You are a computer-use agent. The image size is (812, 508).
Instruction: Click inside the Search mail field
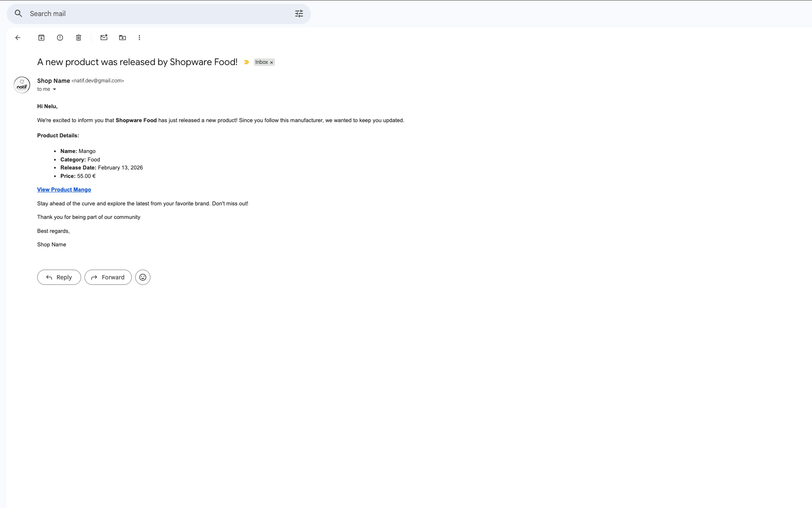pos(127,14)
